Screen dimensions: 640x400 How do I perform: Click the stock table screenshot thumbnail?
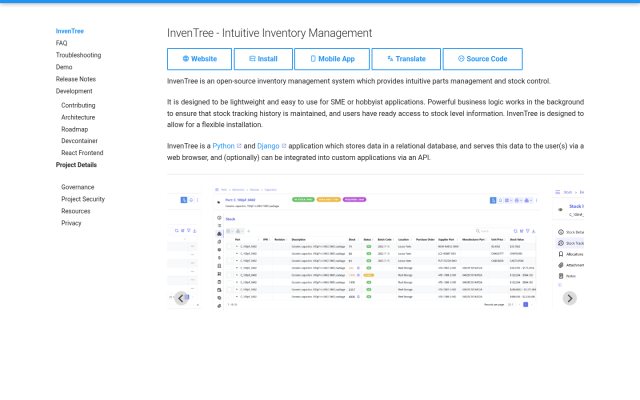(376, 247)
